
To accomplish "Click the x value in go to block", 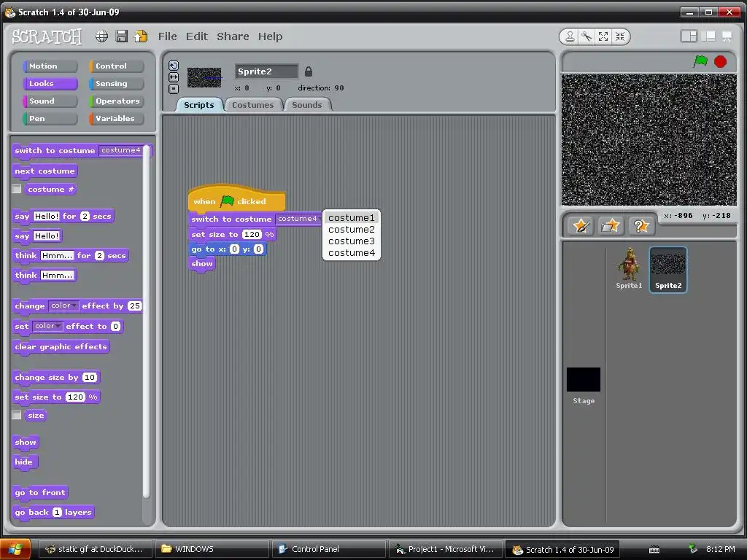I will [234, 249].
